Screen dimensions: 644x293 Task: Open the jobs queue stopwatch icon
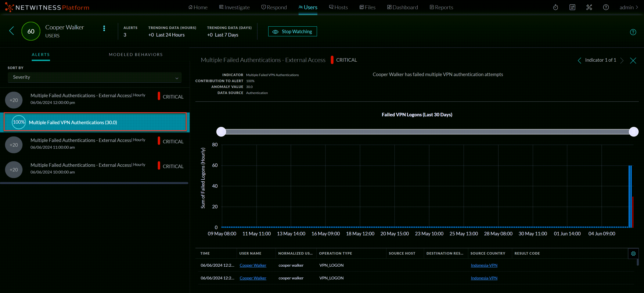pos(556,7)
